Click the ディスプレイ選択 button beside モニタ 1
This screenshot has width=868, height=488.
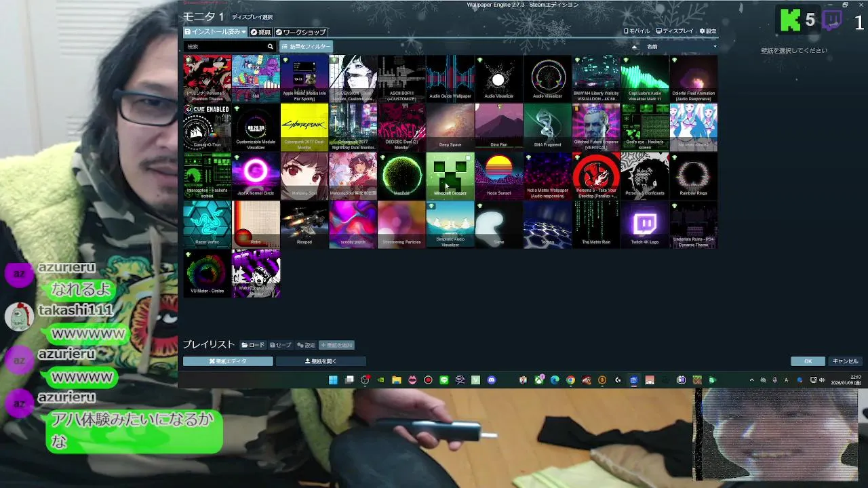click(252, 17)
